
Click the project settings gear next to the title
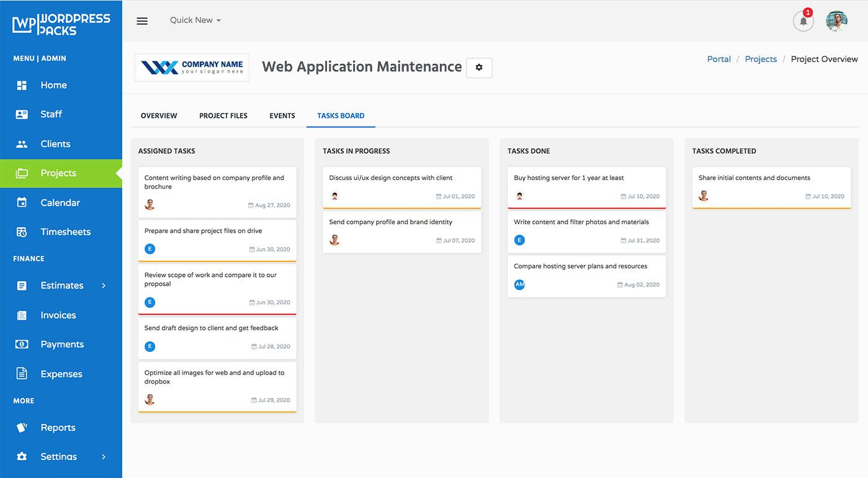[x=478, y=68]
